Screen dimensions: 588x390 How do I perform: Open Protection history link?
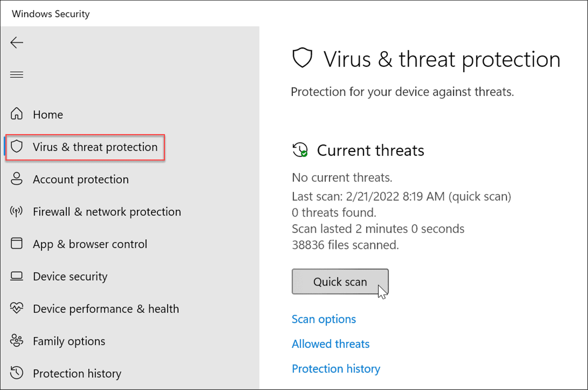tap(336, 368)
